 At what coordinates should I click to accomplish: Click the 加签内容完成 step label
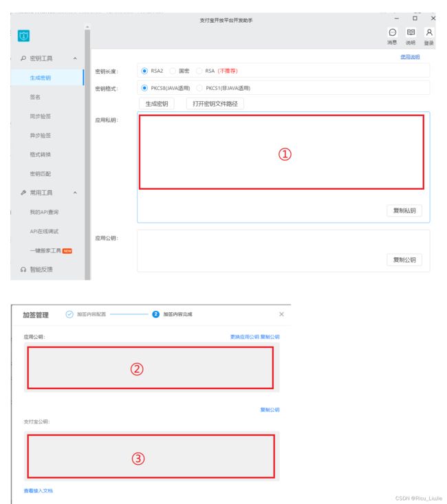coord(178,314)
